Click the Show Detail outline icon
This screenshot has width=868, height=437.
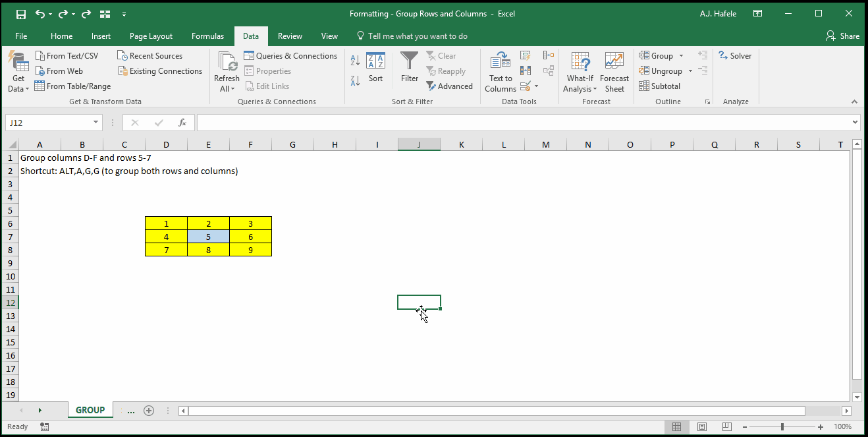(703, 55)
